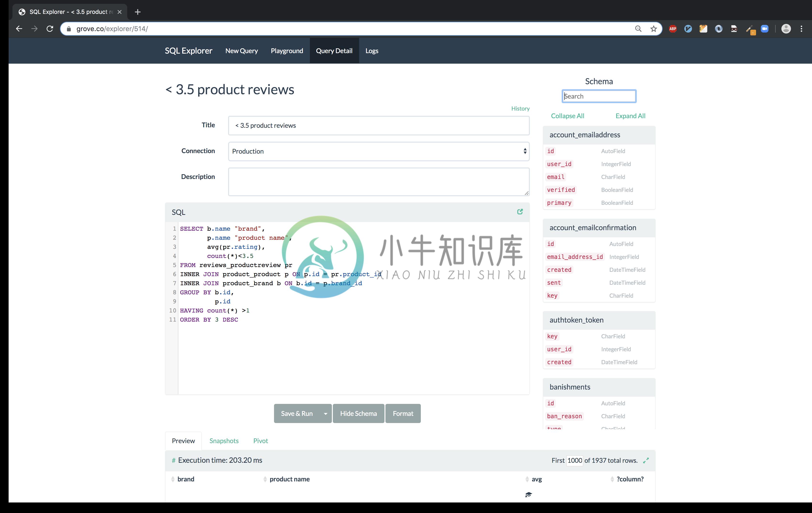Screen dimensions: 812x513
Task: Switch to the Snapshots preview tab
Action: 224,440
